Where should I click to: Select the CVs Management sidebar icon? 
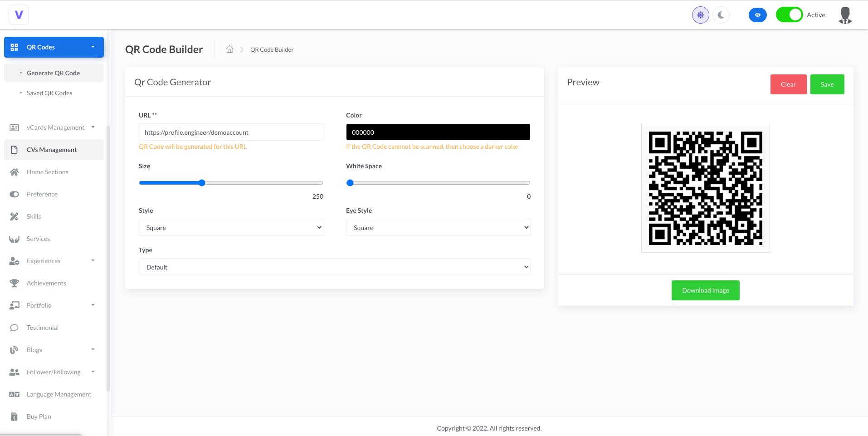click(x=14, y=149)
